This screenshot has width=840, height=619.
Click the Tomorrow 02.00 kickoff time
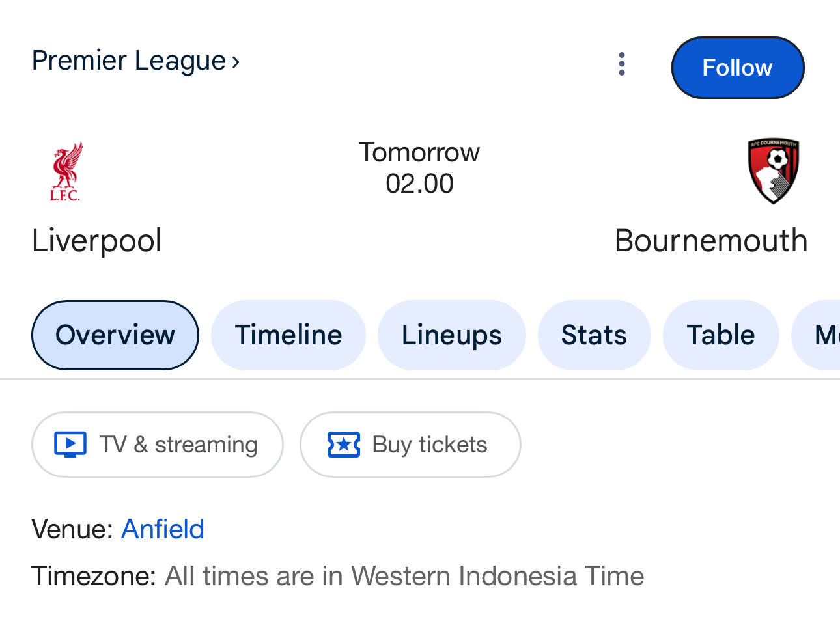tap(419, 168)
